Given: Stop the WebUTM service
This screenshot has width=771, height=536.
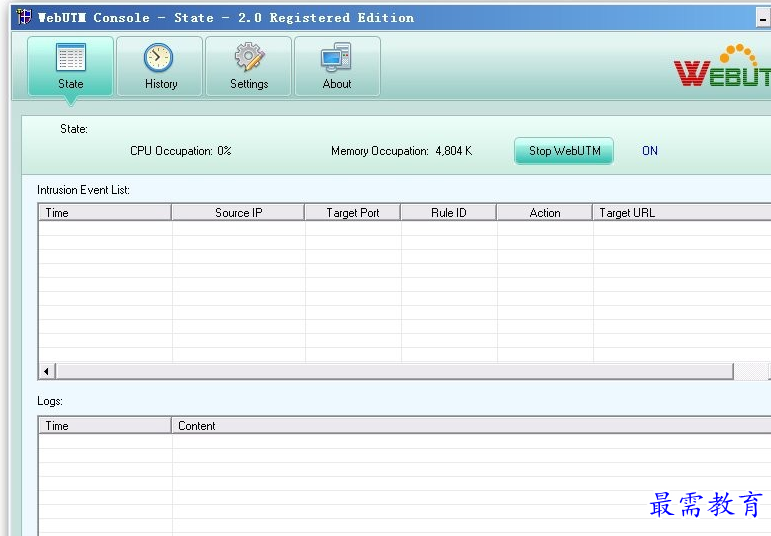Looking at the screenshot, I should pos(564,151).
